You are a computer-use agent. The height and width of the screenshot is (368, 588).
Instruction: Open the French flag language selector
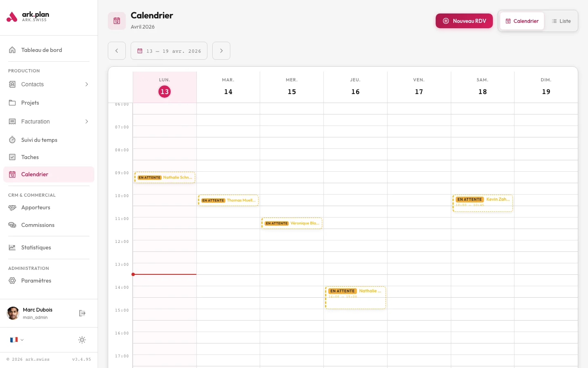click(x=17, y=340)
